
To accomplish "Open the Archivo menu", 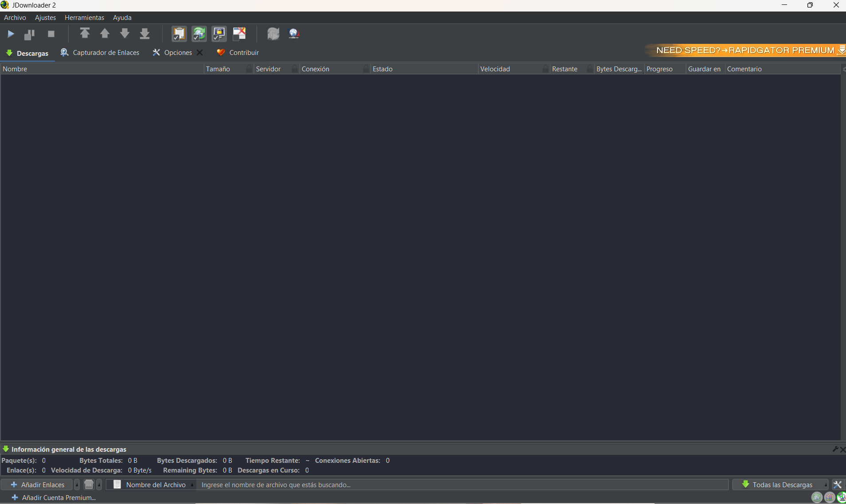I will tap(15, 18).
